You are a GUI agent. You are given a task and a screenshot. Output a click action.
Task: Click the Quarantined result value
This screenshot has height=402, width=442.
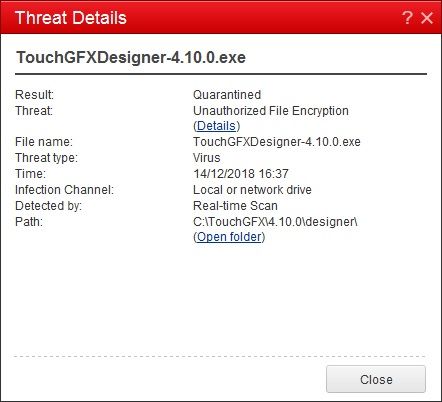pos(227,95)
